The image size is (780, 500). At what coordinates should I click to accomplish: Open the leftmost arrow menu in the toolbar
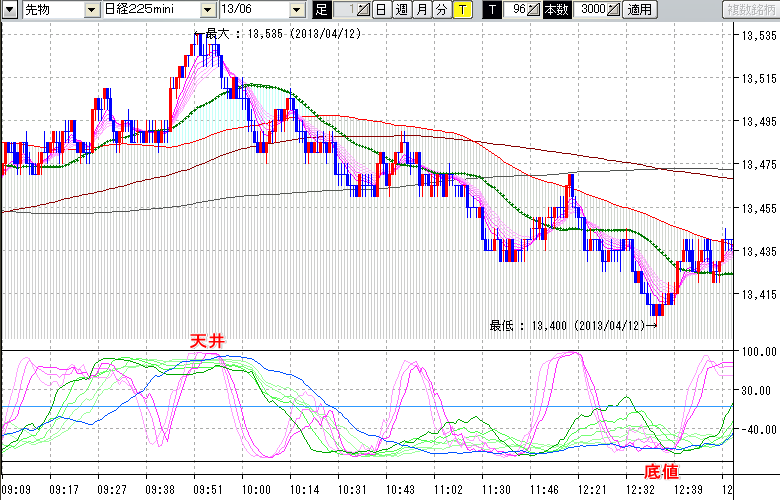coord(9,10)
